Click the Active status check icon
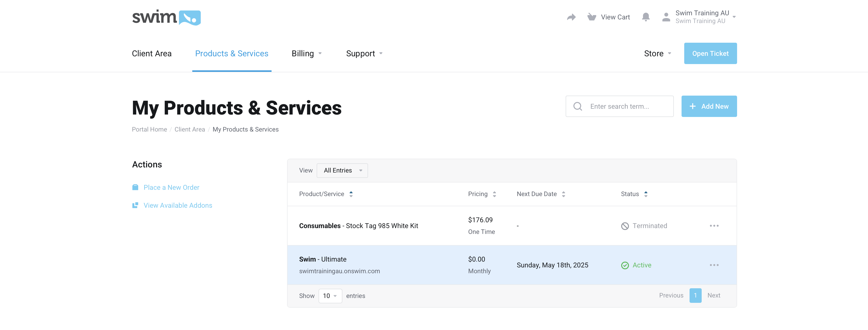 (x=625, y=265)
